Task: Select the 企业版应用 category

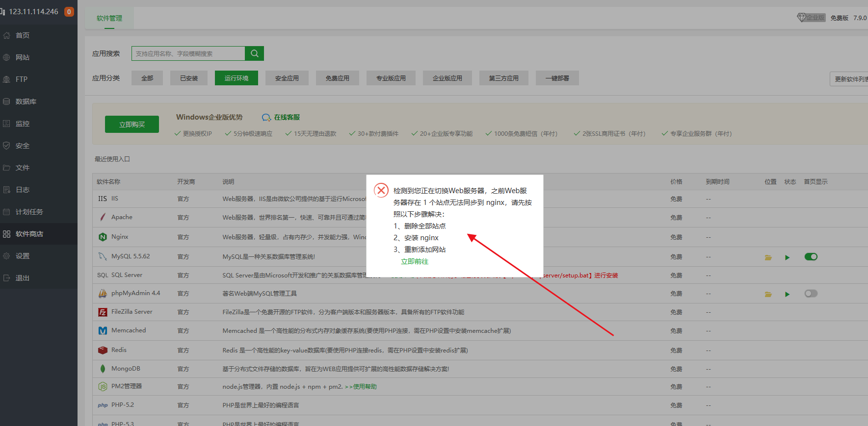Action: tap(447, 78)
